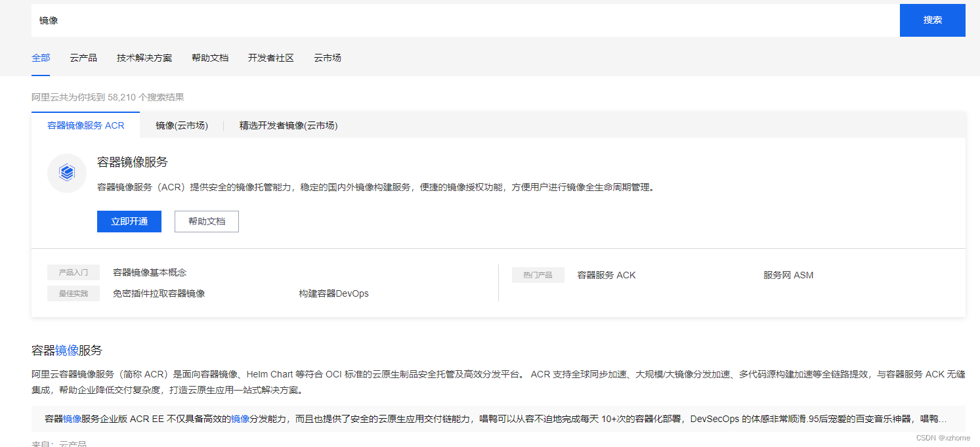Click the 热门产品 label tag
980x447 pixels.
point(538,275)
